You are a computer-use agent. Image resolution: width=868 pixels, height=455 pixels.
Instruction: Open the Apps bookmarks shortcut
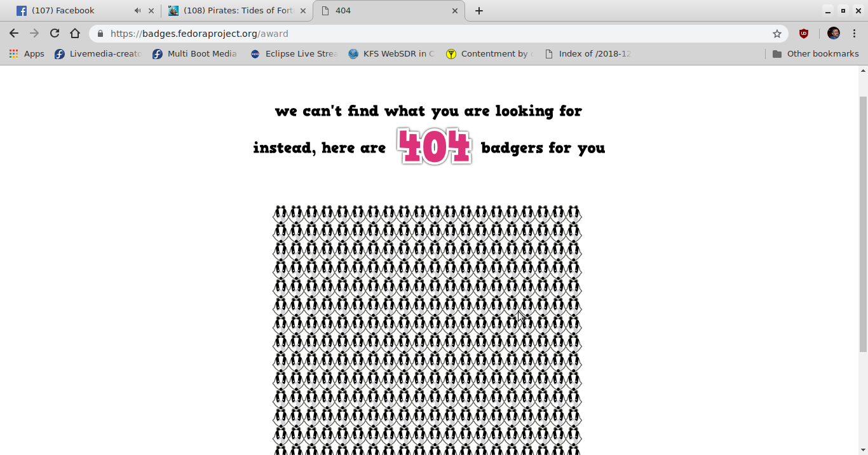[27, 54]
